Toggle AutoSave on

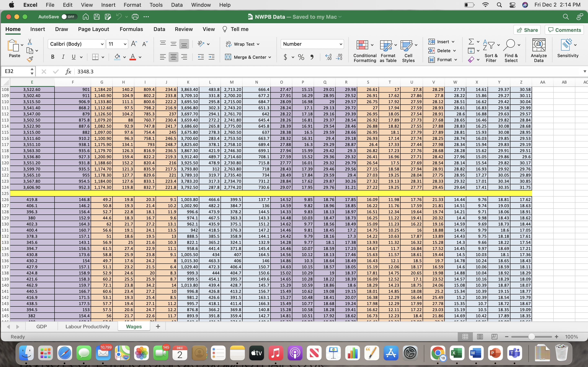click(x=69, y=17)
